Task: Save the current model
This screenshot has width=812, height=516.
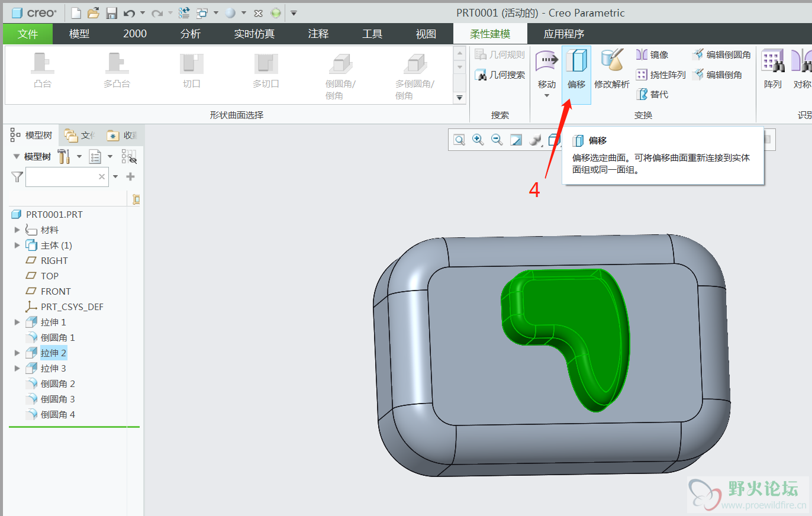Action: (111, 12)
